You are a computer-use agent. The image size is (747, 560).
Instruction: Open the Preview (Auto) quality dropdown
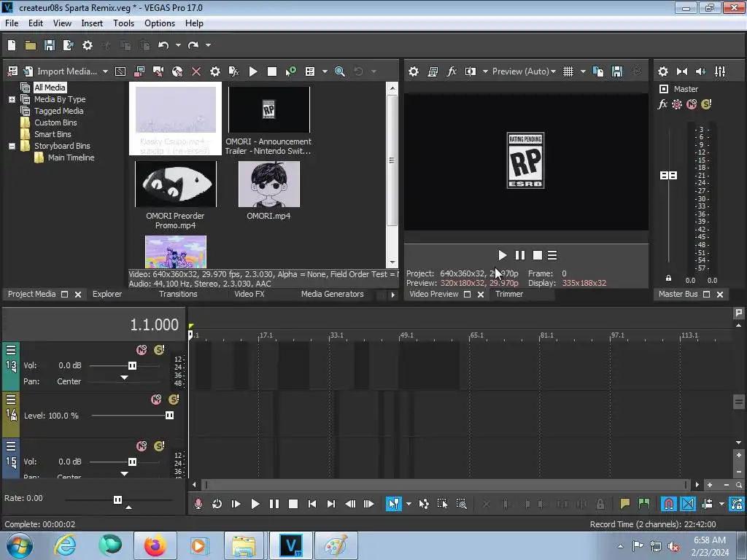524,71
